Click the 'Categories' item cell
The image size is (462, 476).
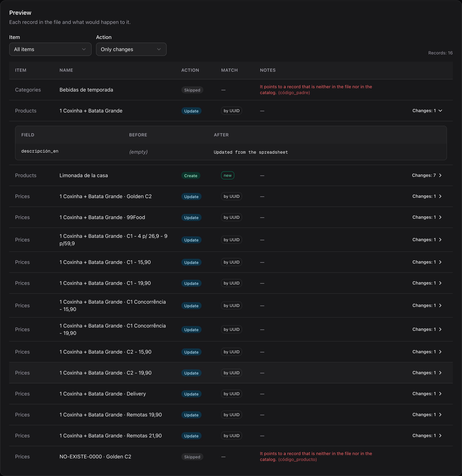coord(28,90)
